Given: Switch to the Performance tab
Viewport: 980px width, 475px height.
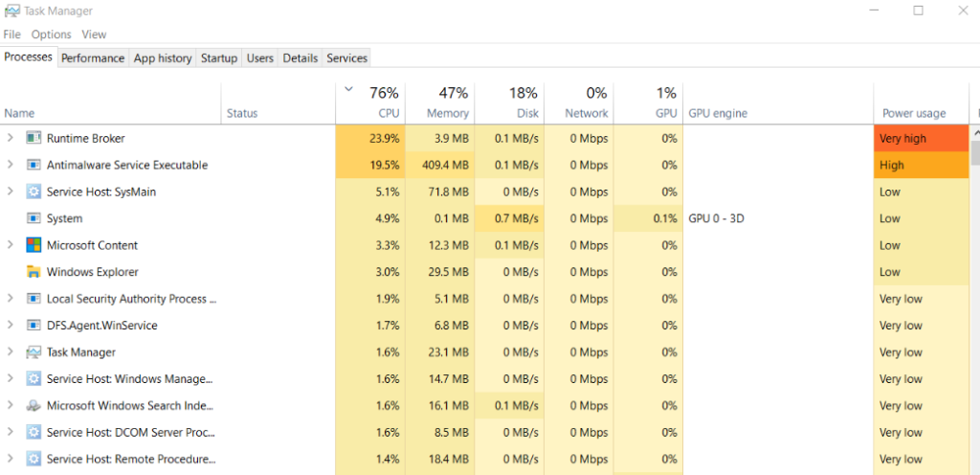Looking at the screenshot, I should (x=93, y=58).
